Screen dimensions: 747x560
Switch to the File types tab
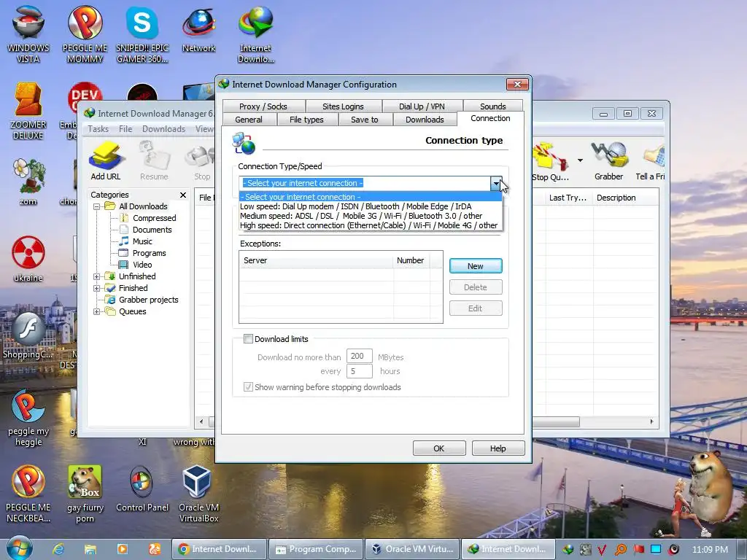pyautogui.click(x=306, y=120)
